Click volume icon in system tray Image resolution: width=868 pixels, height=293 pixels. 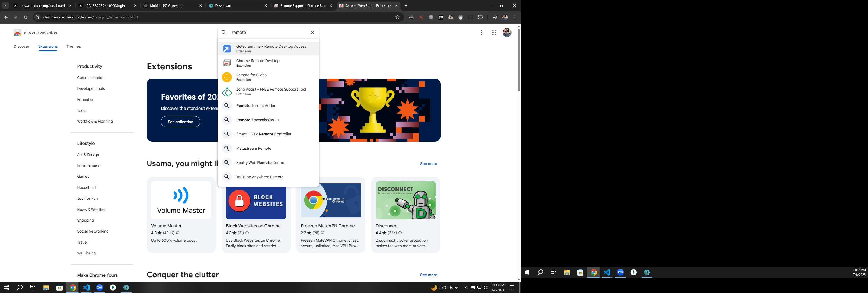pos(485,288)
